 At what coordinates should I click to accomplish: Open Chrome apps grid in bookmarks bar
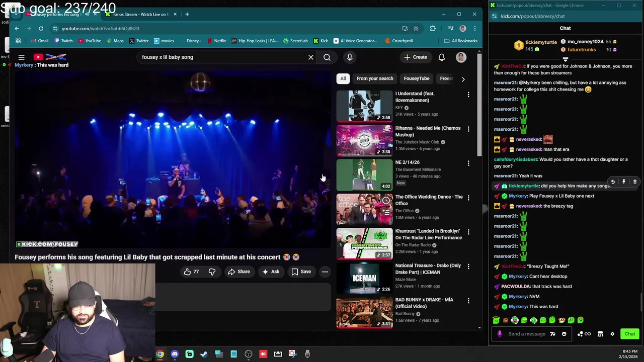(x=18, y=41)
